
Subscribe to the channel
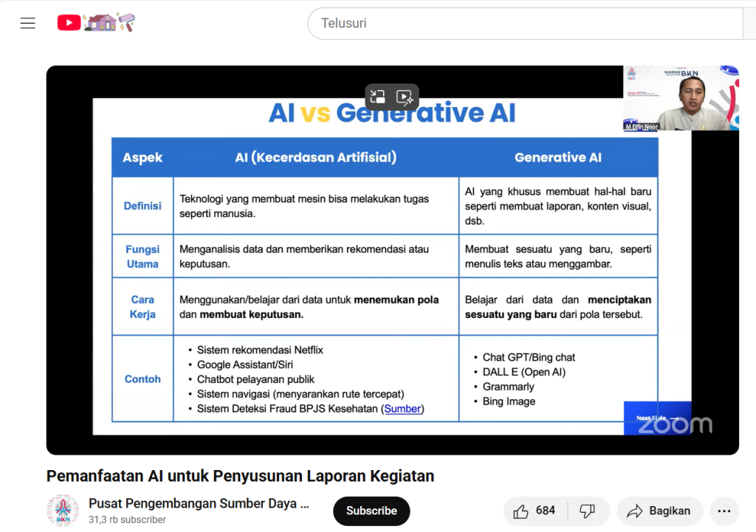(x=371, y=511)
